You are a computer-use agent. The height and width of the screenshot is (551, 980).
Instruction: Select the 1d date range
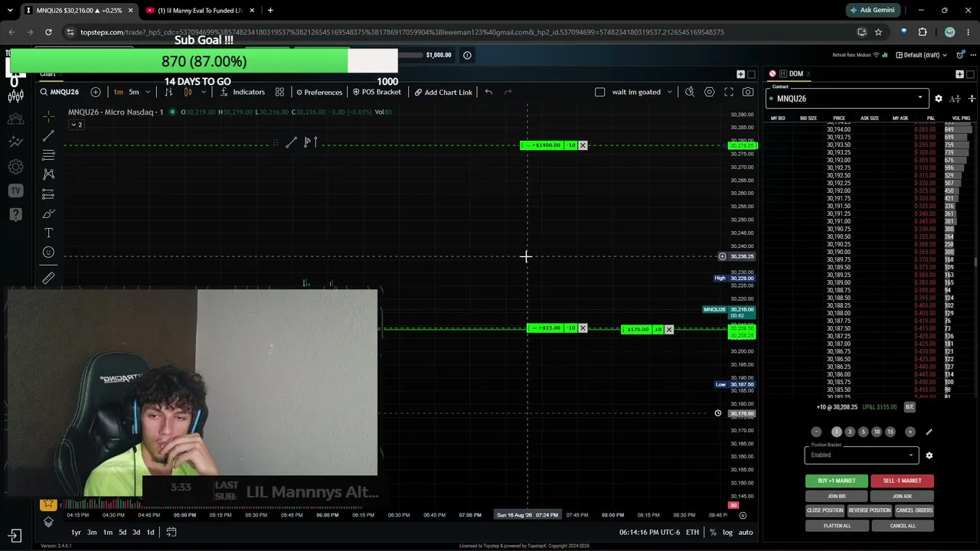point(150,533)
